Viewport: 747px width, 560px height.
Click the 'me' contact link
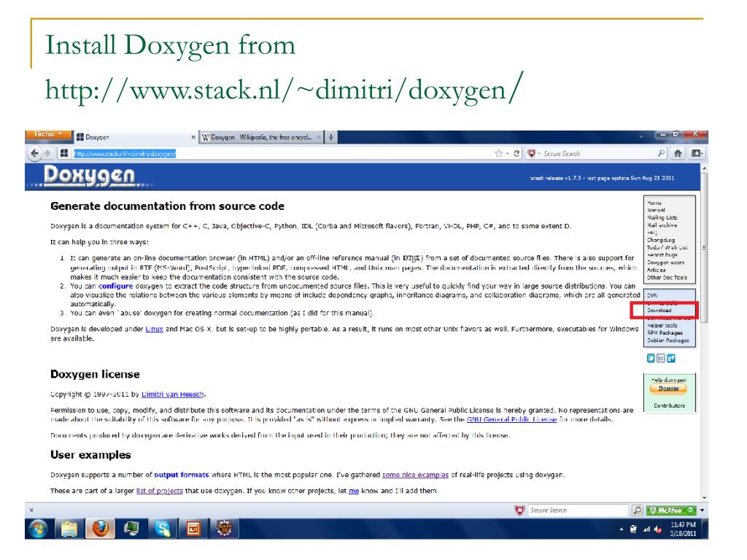354,491
